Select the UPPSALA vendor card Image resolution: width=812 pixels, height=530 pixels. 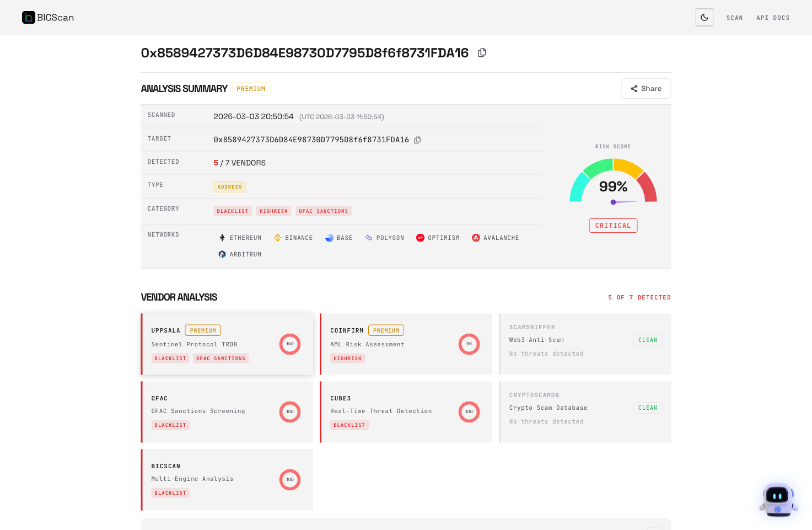[x=227, y=344]
